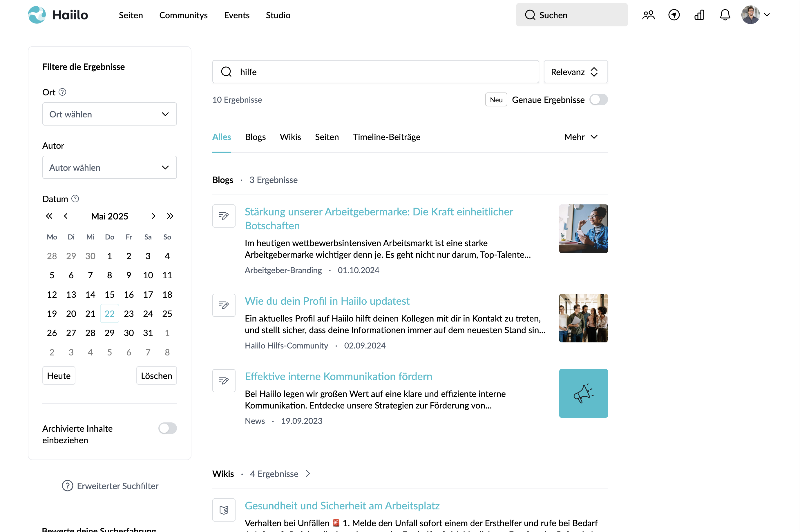Click the blog icon beside Wie du dein Profil

(224, 305)
